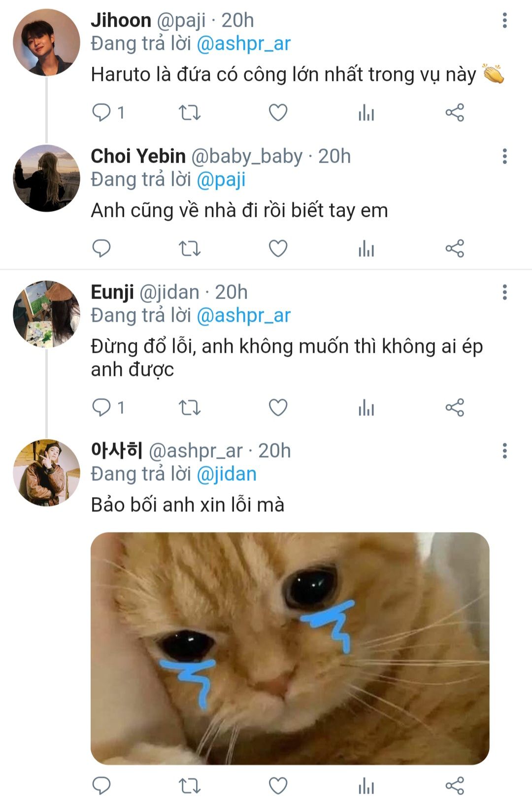Open the crying cat image

click(290, 648)
